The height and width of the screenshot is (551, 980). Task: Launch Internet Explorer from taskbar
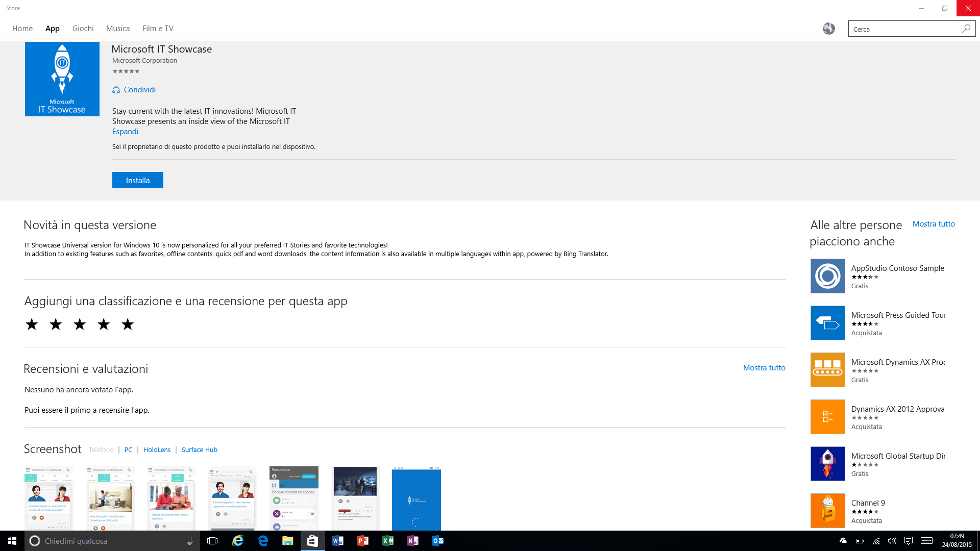pyautogui.click(x=238, y=541)
